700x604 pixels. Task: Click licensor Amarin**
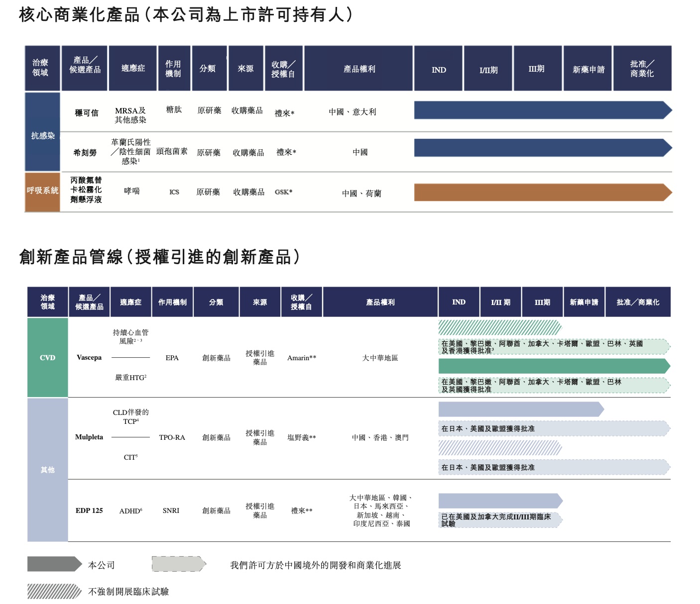302,358
